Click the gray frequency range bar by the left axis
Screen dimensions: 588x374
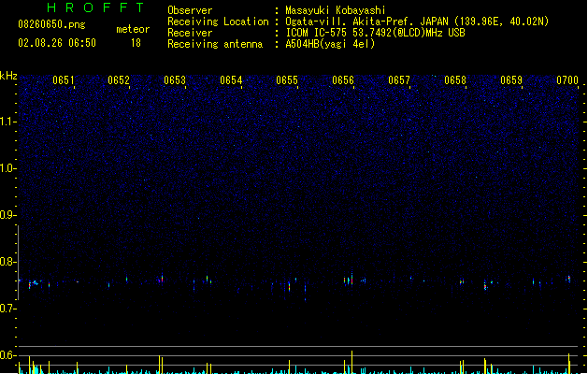tap(18, 262)
